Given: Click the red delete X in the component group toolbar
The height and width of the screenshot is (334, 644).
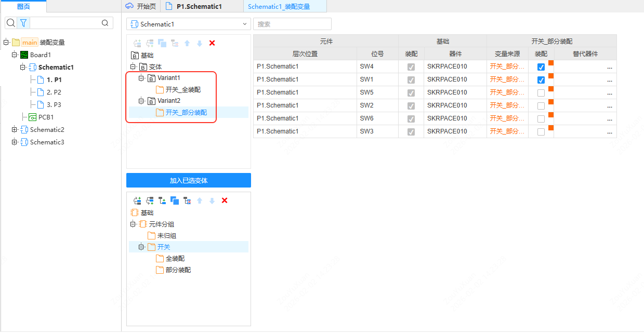Looking at the screenshot, I should 225,201.
